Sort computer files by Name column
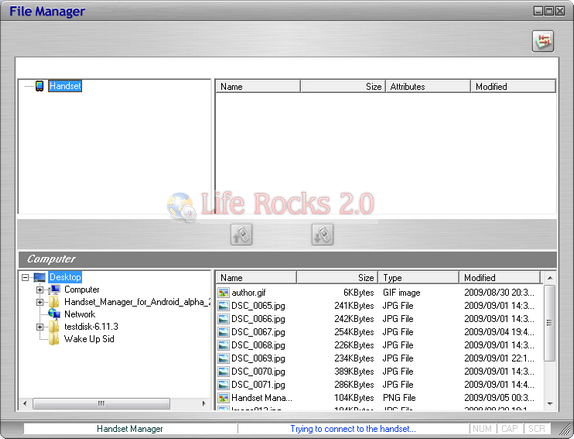 click(x=256, y=278)
